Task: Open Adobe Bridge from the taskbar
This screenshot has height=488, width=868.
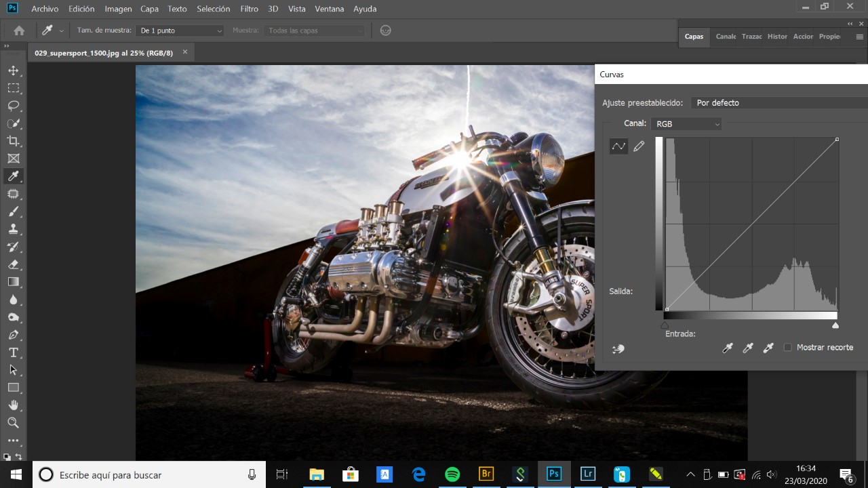Action: point(486,474)
